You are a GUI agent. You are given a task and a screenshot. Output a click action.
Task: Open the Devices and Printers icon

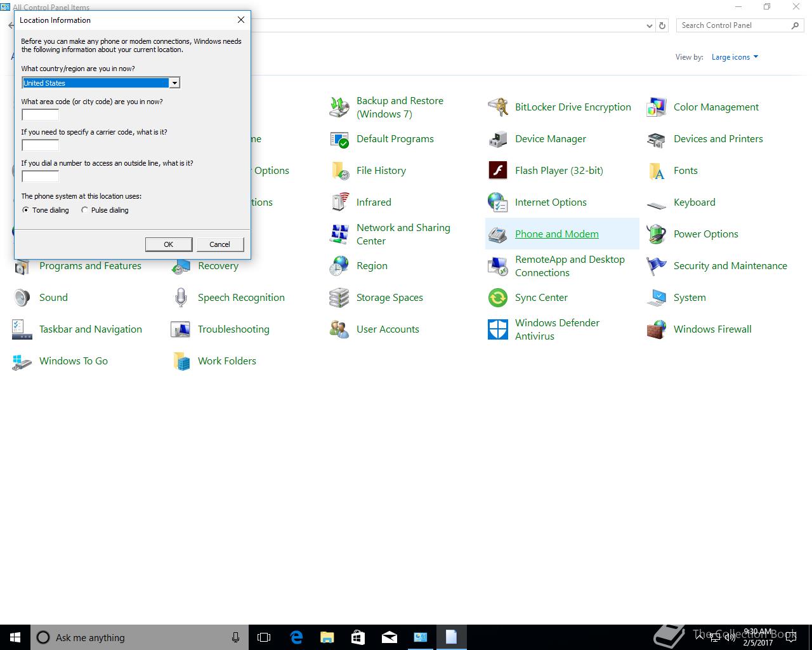(657, 139)
